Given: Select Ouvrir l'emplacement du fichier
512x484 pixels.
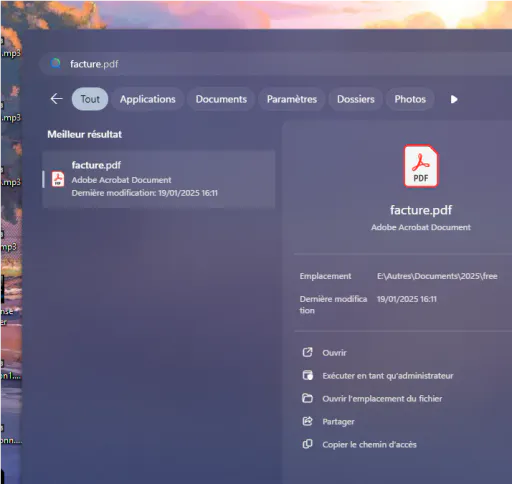Looking at the screenshot, I should click(x=382, y=399).
